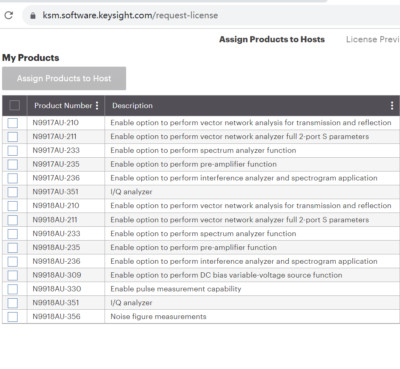
Task: Click product number N9918AU-309
Action: [57, 275]
